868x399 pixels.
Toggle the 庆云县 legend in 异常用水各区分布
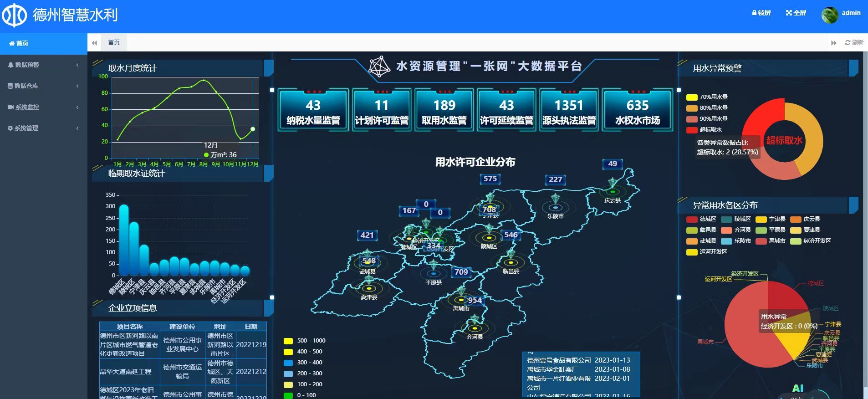(x=805, y=219)
